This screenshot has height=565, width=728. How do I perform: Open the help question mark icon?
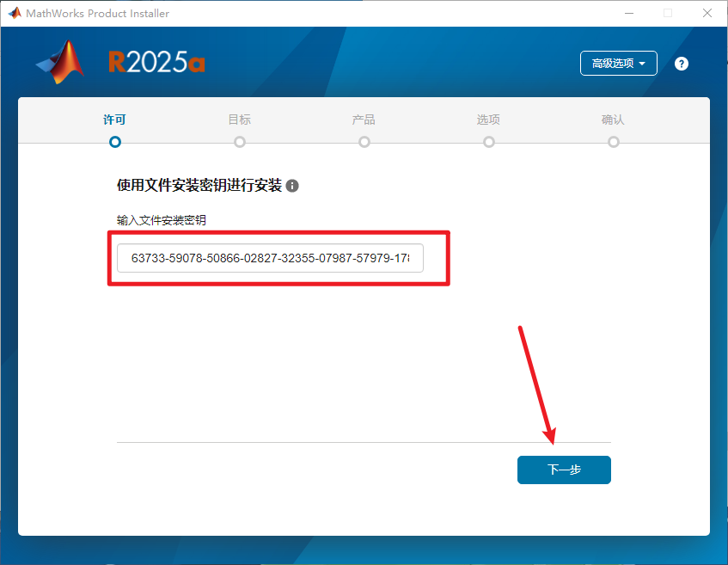[x=681, y=64]
